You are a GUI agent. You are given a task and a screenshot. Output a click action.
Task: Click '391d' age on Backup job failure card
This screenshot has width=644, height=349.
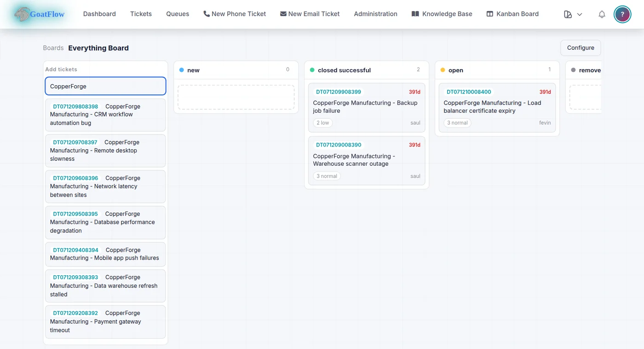pos(414,92)
